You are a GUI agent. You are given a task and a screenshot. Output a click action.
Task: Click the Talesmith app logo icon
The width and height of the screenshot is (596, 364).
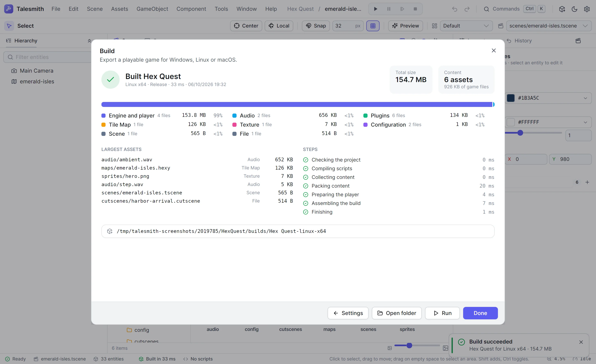8,9
